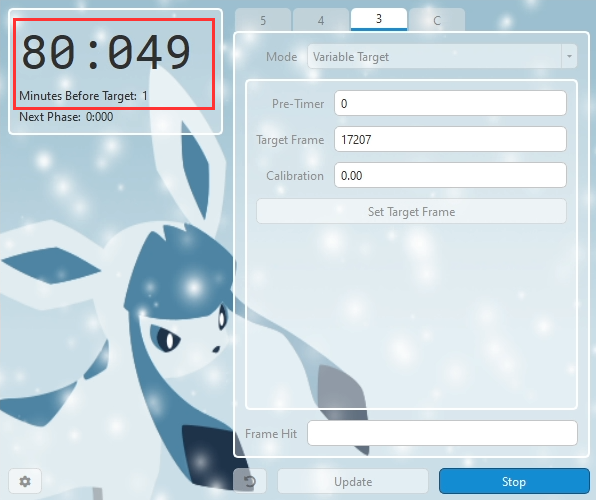The width and height of the screenshot is (596, 500).
Task: Click the Pre-Timer label
Action: pos(298,103)
